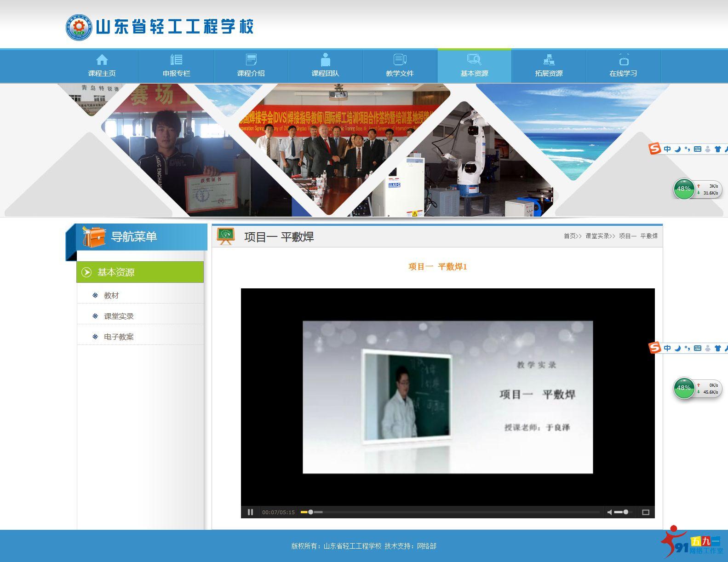Viewport: 728px width, 562px height.
Task: Open 在线学习 TV icon
Action: point(624,60)
